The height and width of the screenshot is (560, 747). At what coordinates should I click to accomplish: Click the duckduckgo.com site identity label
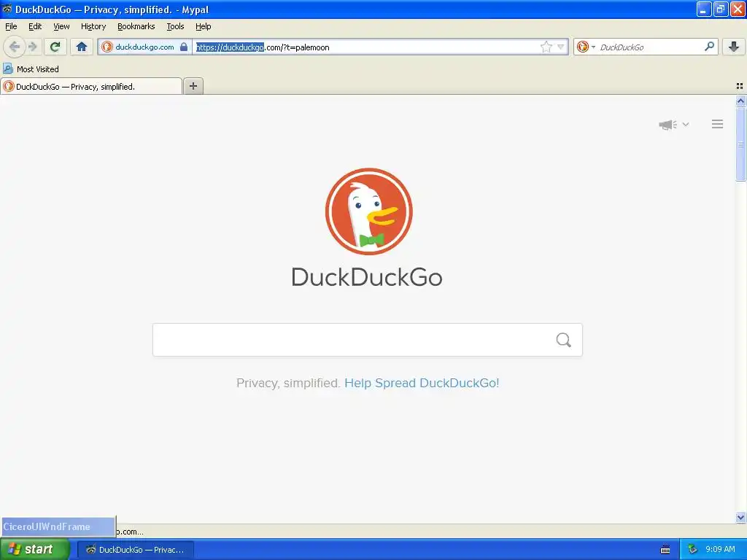tap(144, 47)
